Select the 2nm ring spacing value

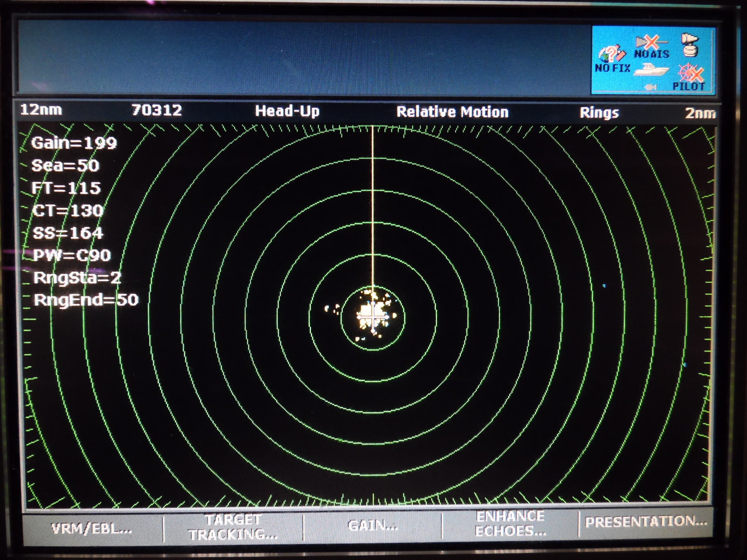700,113
